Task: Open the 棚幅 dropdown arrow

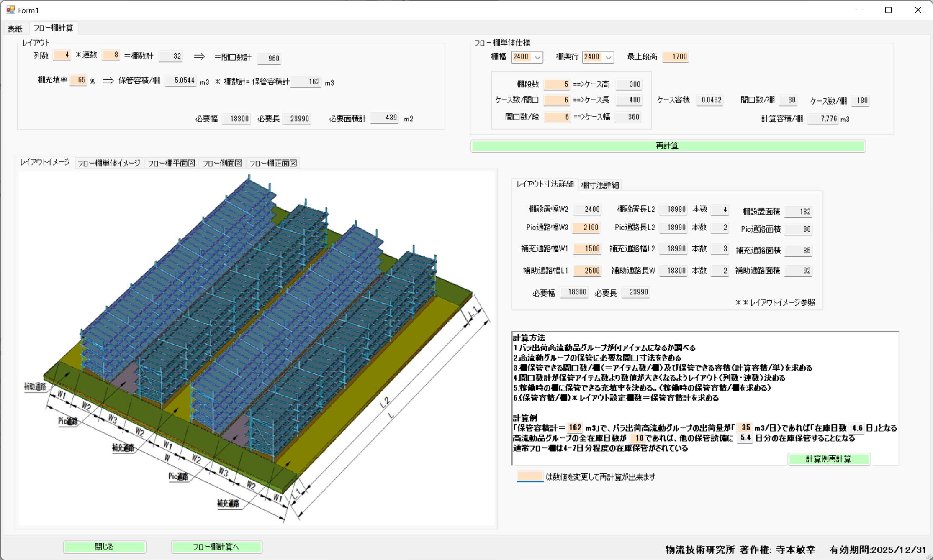Action: click(x=538, y=57)
